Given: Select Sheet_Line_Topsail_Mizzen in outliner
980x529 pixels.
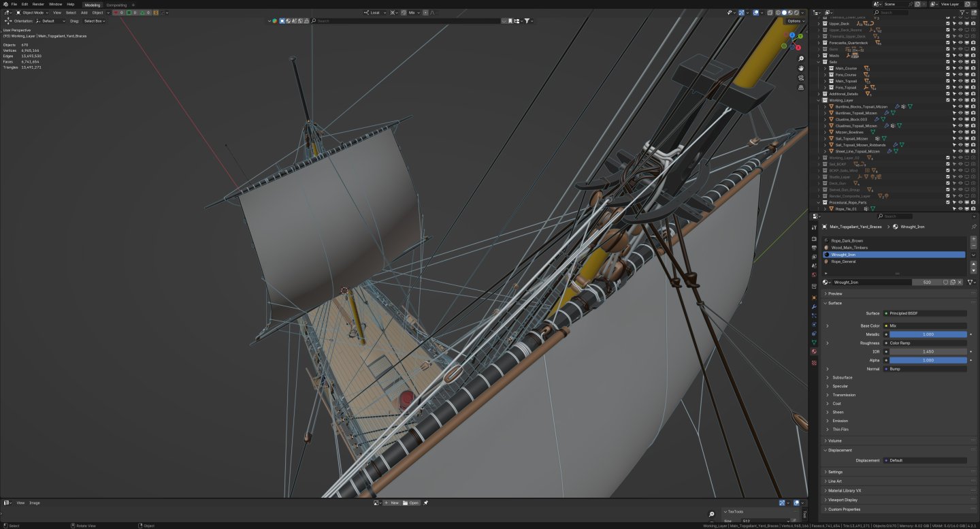Looking at the screenshot, I should point(857,151).
